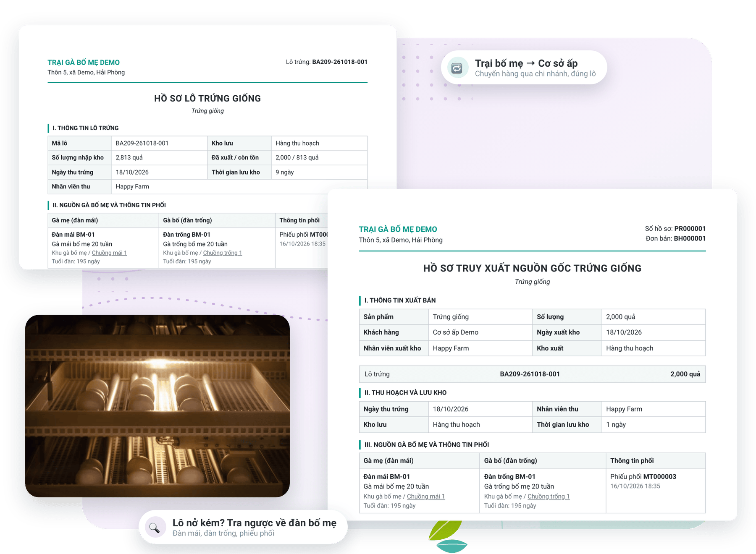The height and width of the screenshot is (554, 756).
Task: Click the '2,000 / 813 quả' exported and remaining value
Action: click(x=297, y=157)
